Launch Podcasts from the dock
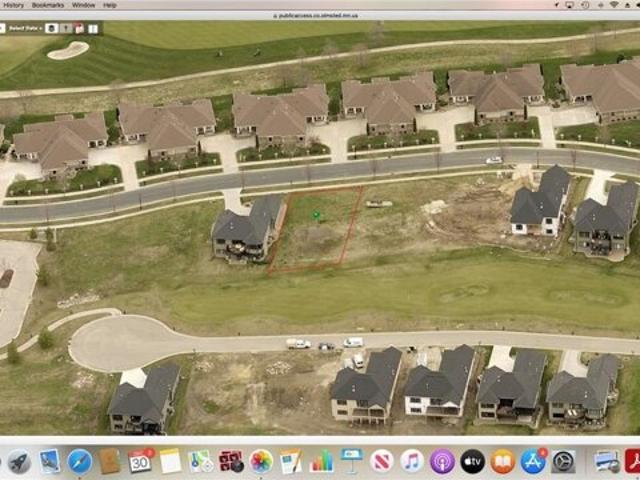The width and height of the screenshot is (640, 480). (x=442, y=461)
